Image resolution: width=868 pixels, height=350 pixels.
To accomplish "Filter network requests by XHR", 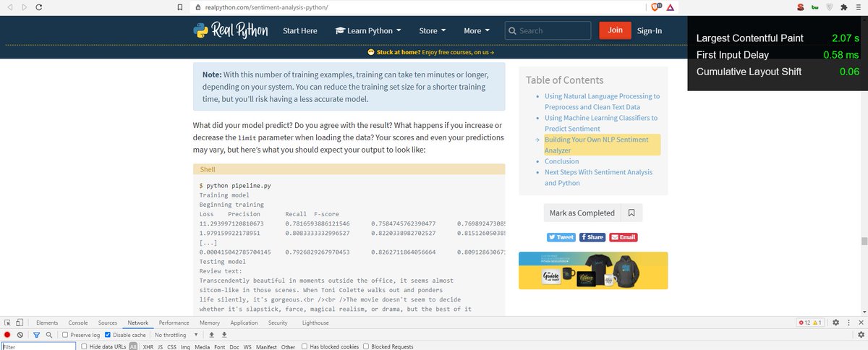I will coord(148,346).
